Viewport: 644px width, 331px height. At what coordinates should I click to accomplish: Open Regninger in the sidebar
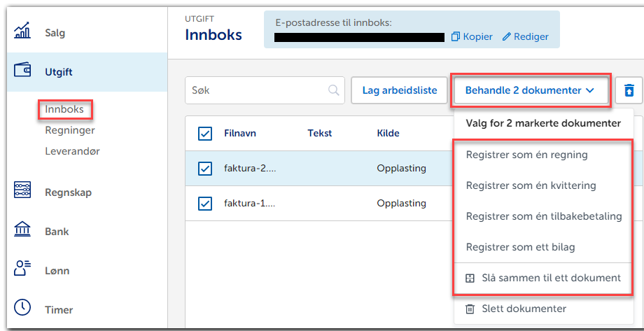[69, 130]
